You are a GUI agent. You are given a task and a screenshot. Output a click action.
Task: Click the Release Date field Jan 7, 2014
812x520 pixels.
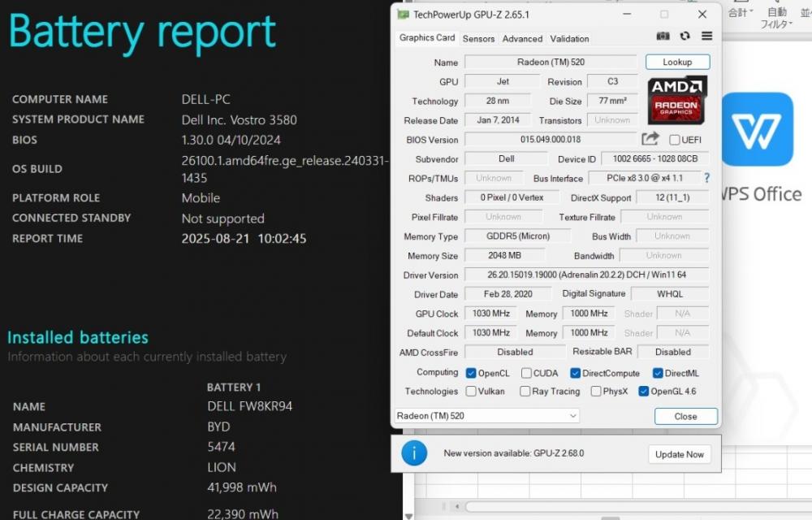[x=498, y=120]
